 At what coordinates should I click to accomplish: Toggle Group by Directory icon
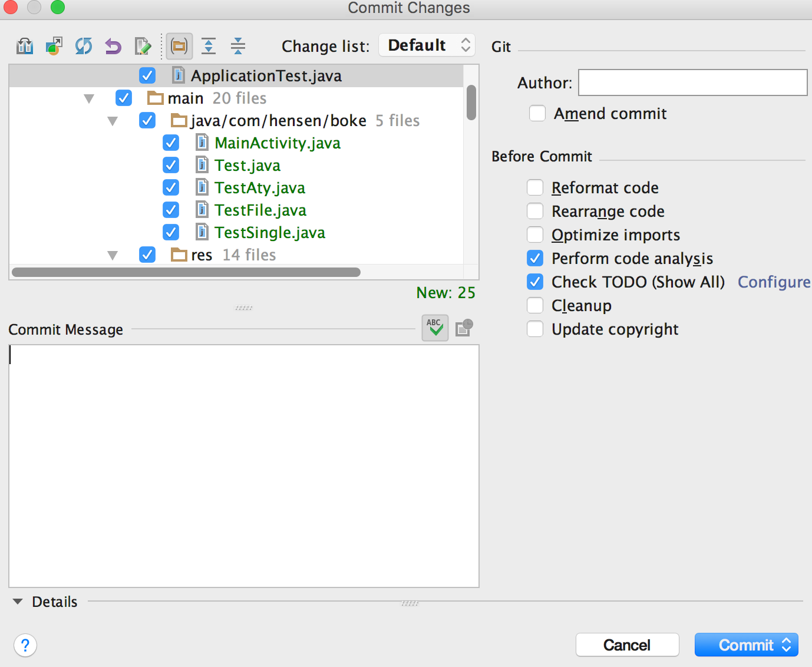[x=179, y=46]
